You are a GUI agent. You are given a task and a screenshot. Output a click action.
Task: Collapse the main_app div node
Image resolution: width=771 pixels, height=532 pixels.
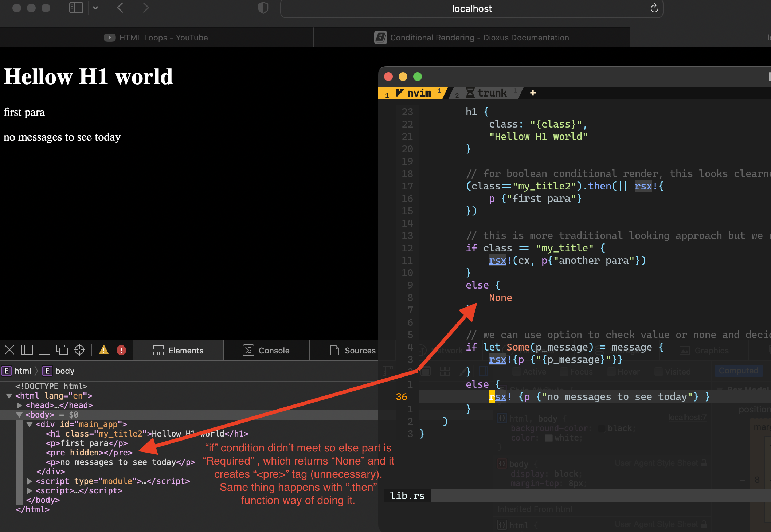pyautogui.click(x=30, y=424)
